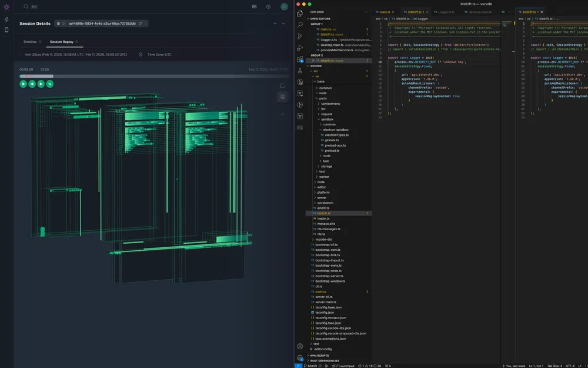Switch to the main.ts editor tab
Image resolution: width=588 pixels, height=368 pixels.
(384, 12)
